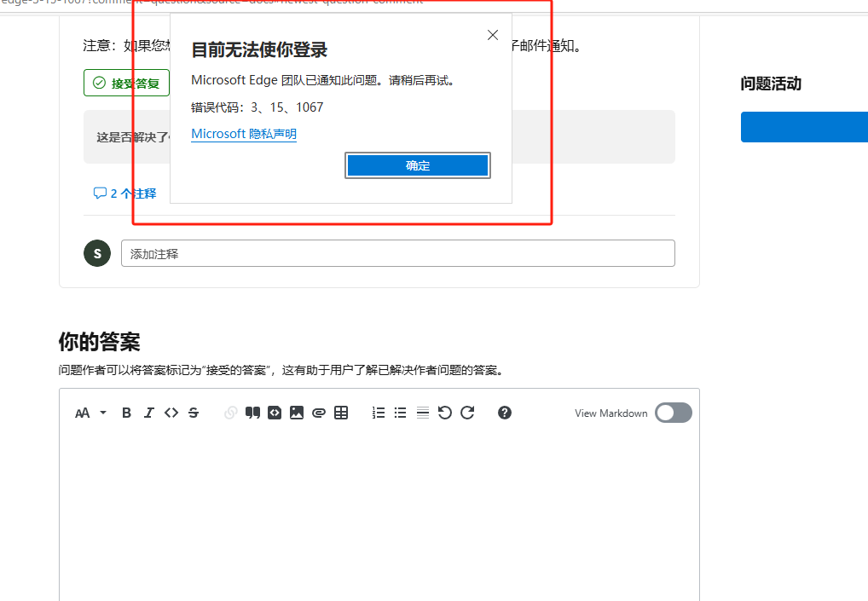
Task: Undo the last edit
Action: 444,413
